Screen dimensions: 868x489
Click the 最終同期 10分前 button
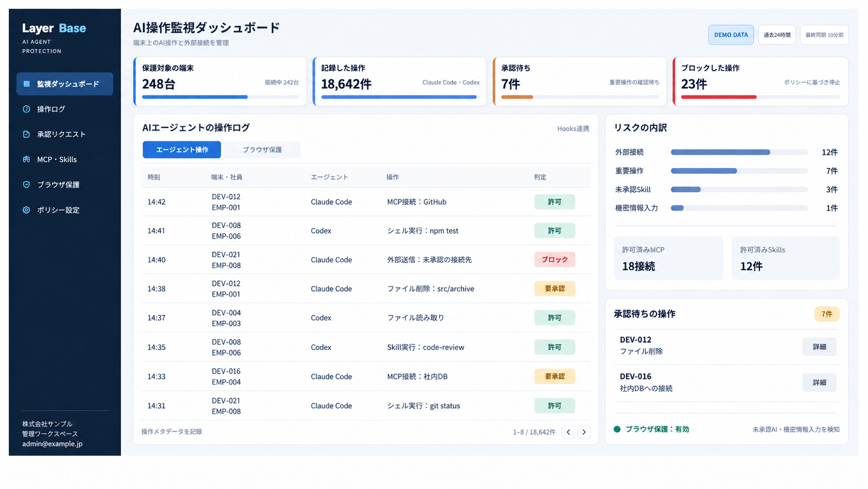pyautogui.click(x=824, y=35)
